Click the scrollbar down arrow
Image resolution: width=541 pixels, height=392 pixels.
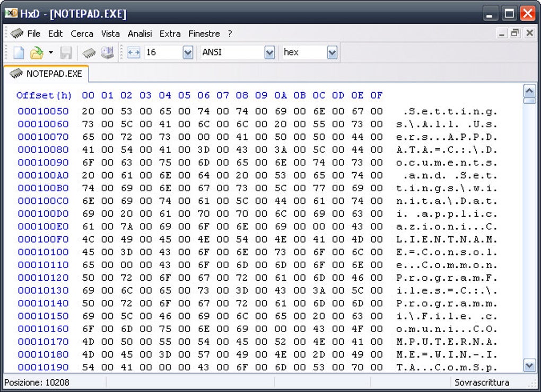coord(529,365)
